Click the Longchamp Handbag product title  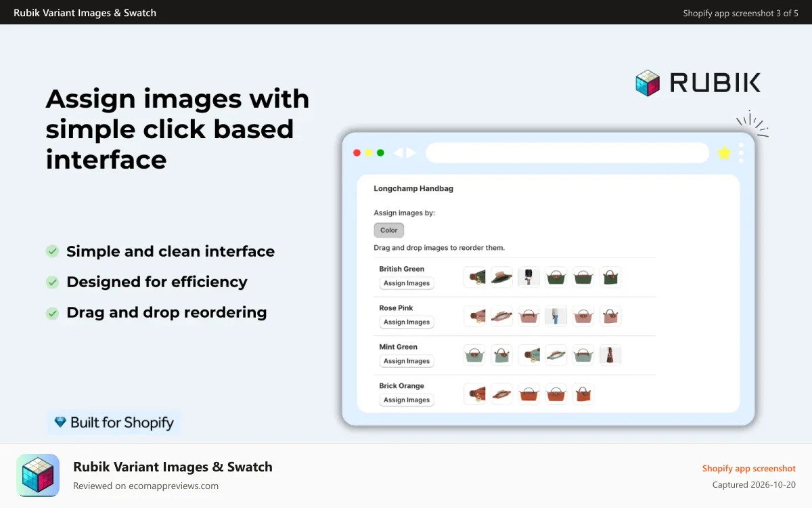[413, 189]
